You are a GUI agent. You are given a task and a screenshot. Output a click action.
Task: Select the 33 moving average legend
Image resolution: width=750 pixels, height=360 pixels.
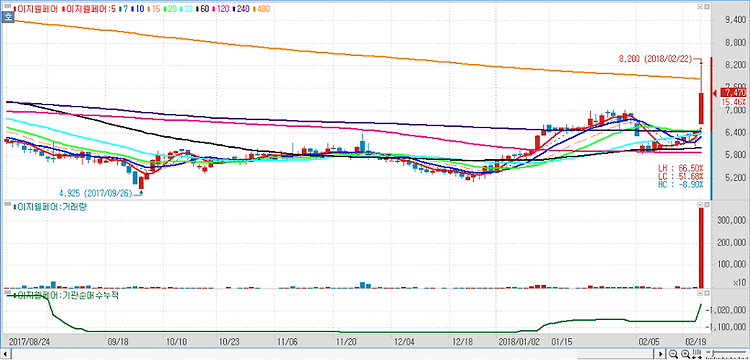click(x=187, y=9)
